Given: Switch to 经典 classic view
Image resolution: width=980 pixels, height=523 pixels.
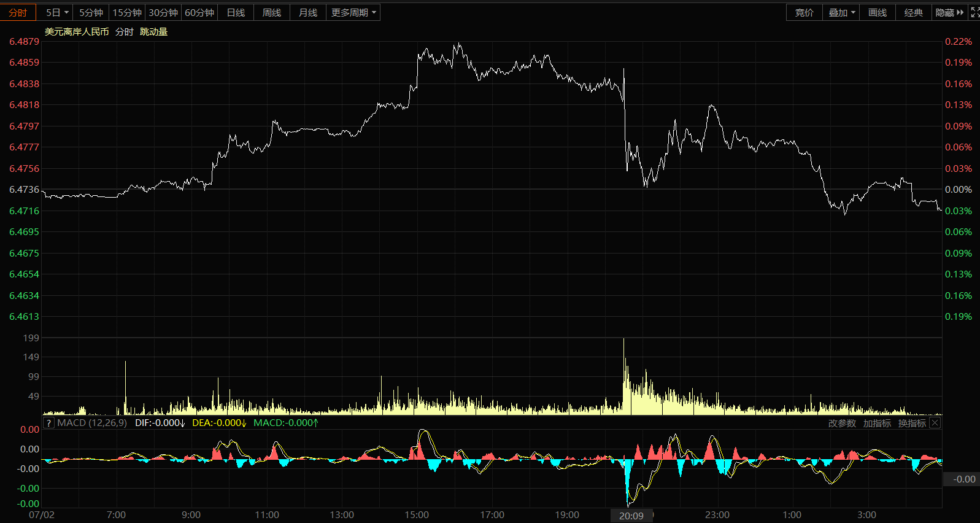Looking at the screenshot, I should coord(914,12).
